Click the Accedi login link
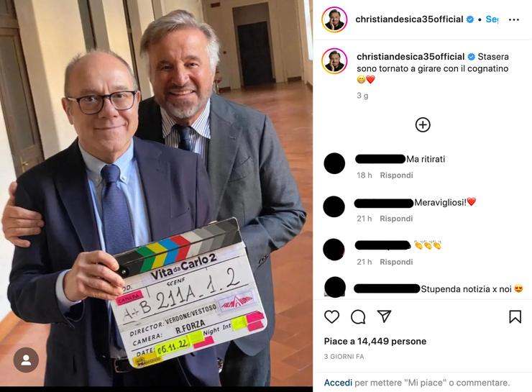 (338, 383)
